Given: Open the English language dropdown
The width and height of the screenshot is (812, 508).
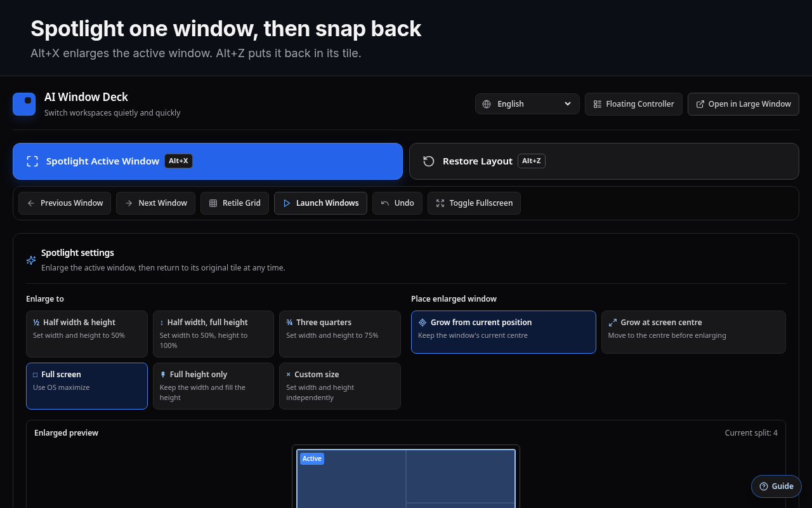Looking at the screenshot, I should tap(527, 104).
